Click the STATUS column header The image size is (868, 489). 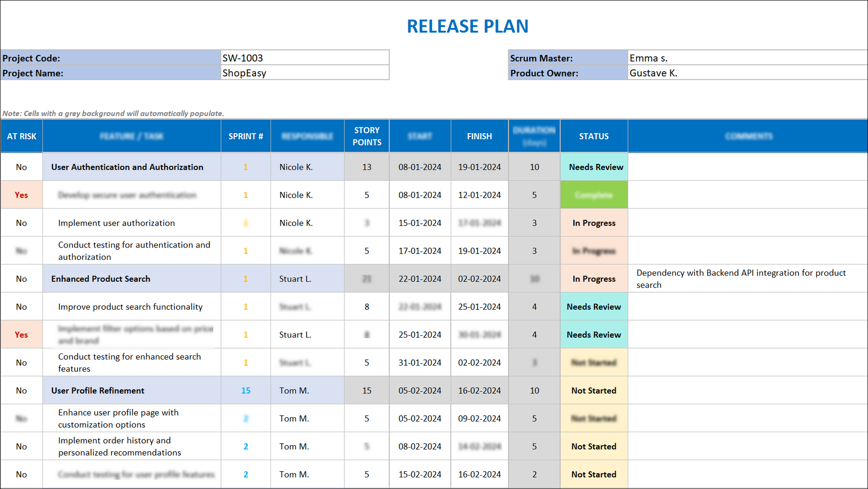tap(594, 136)
